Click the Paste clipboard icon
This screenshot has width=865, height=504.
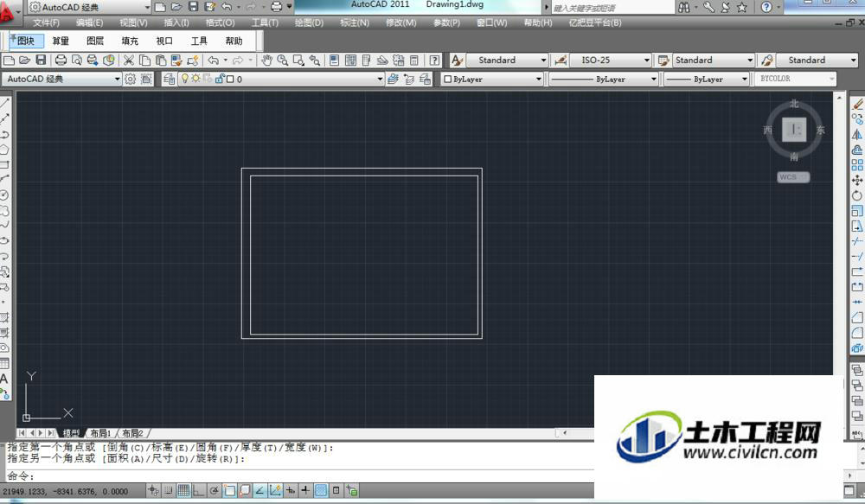[161, 61]
